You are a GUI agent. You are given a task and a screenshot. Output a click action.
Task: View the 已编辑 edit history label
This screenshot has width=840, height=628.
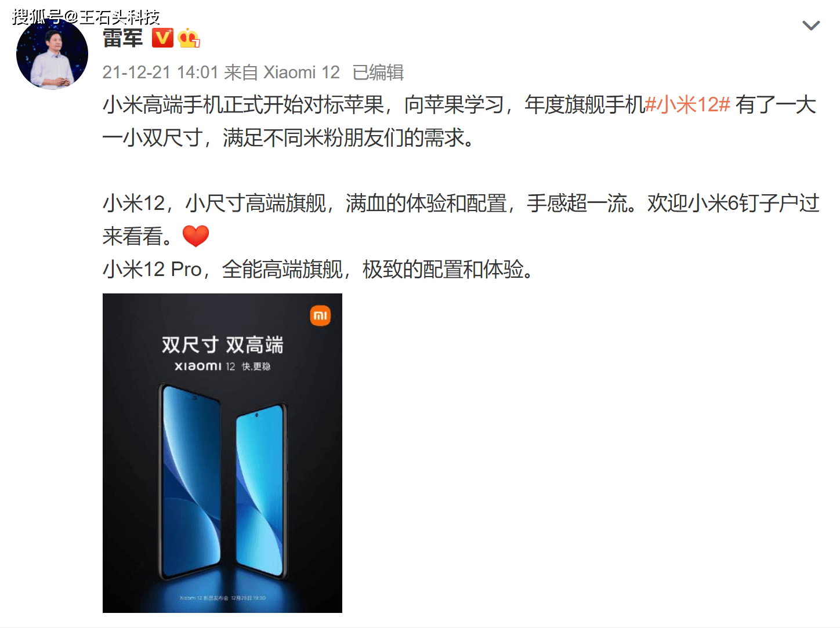[378, 72]
